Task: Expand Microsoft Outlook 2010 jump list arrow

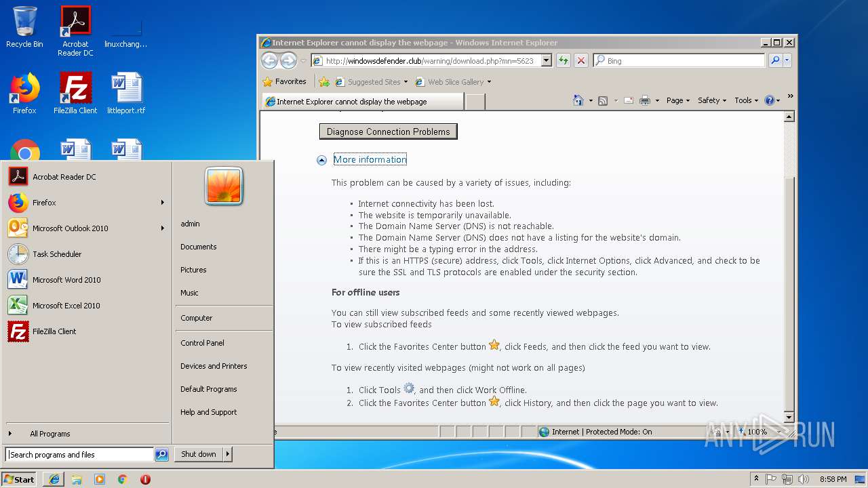Action: tap(163, 228)
